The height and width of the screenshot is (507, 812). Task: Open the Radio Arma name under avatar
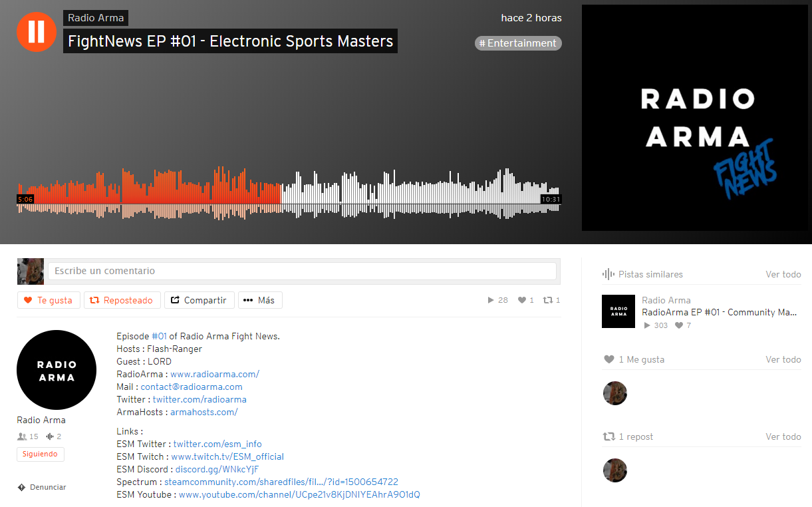coord(41,420)
